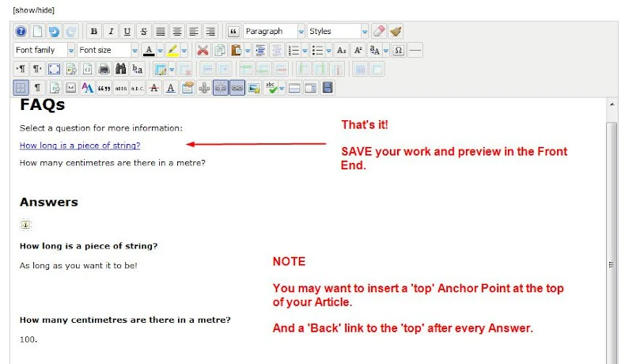Expand the Paste options arrow

click(248, 51)
